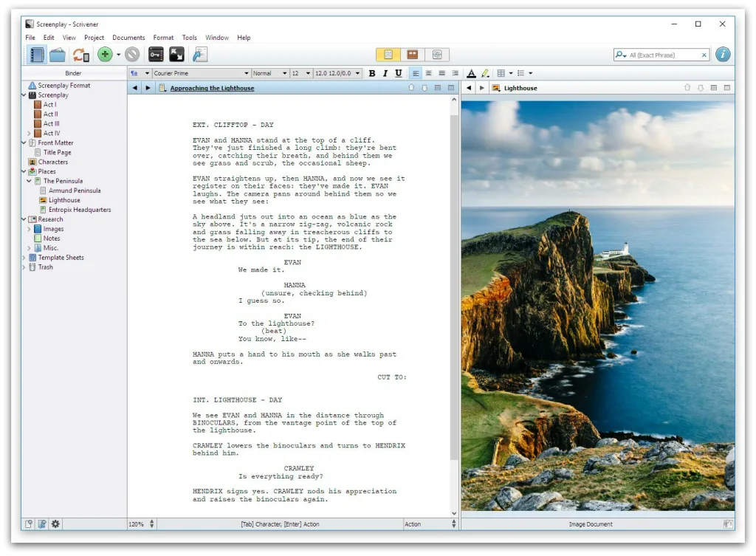The height and width of the screenshot is (556, 756).
Task: Switch to Corkboard view mode
Action: tap(413, 55)
